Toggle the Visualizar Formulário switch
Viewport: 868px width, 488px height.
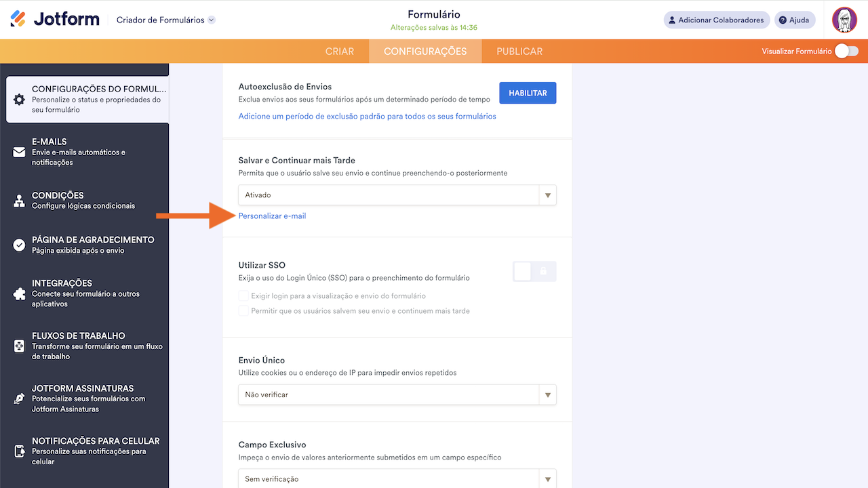846,51
